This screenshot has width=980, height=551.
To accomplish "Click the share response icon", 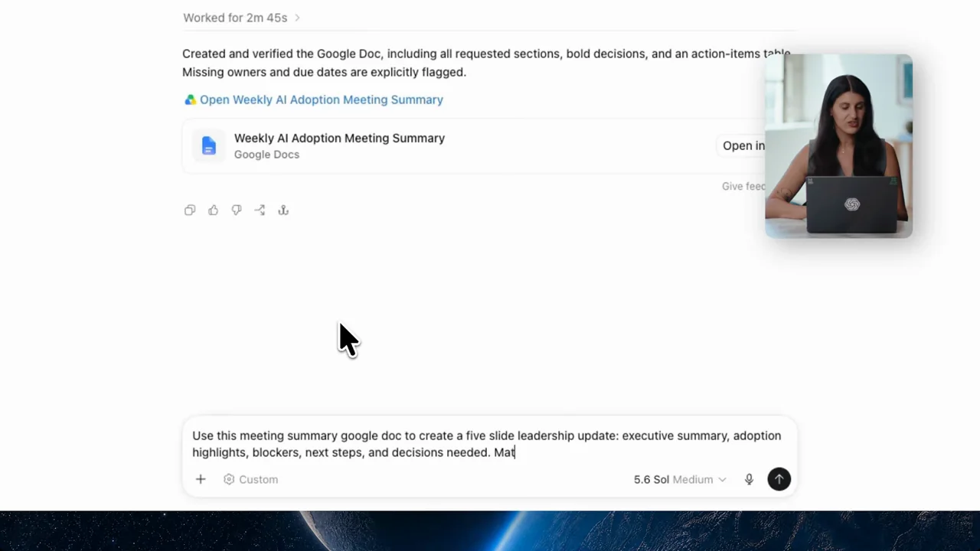I will (260, 210).
